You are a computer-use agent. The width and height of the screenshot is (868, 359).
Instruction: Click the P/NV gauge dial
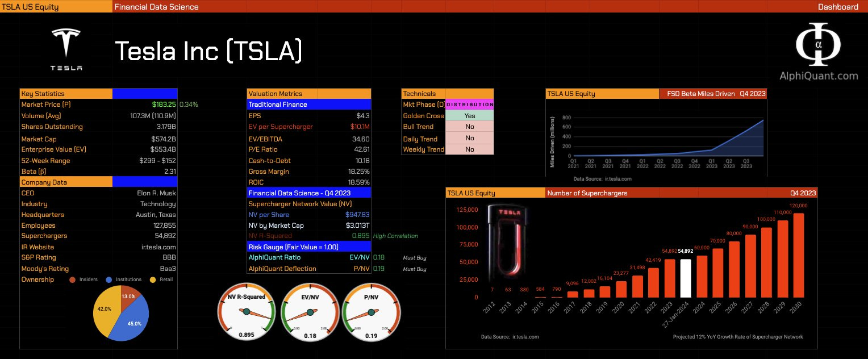pyautogui.click(x=372, y=312)
